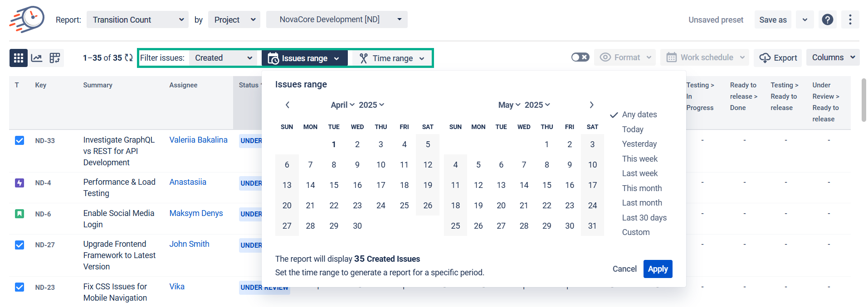Click the refresh icon beside issue count
This screenshot has height=307, width=868.
(x=129, y=58)
